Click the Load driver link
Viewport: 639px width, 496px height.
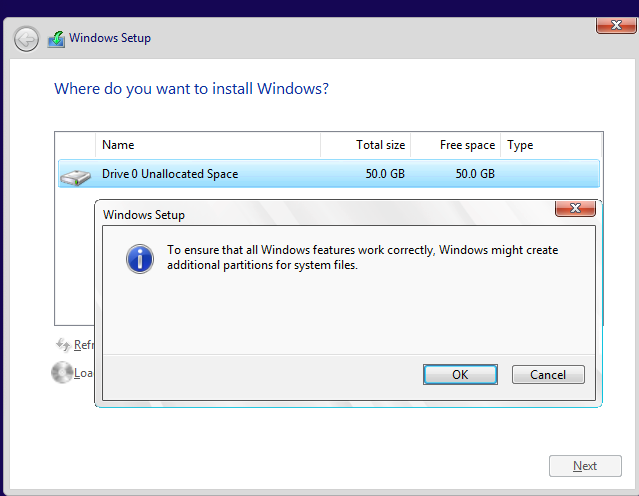coord(84,373)
